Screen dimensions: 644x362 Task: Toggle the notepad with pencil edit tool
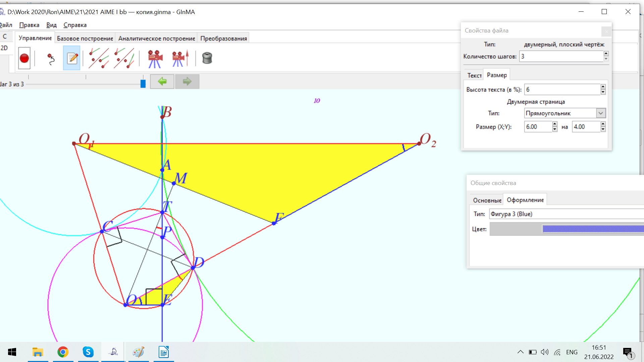pyautogui.click(x=72, y=58)
